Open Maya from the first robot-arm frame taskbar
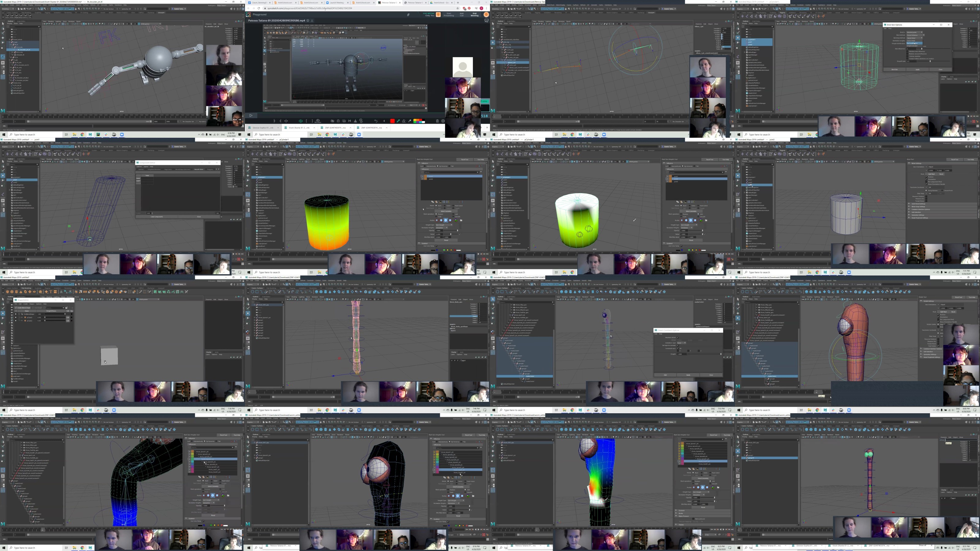This screenshot has width=980, height=551. click(x=90, y=135)
